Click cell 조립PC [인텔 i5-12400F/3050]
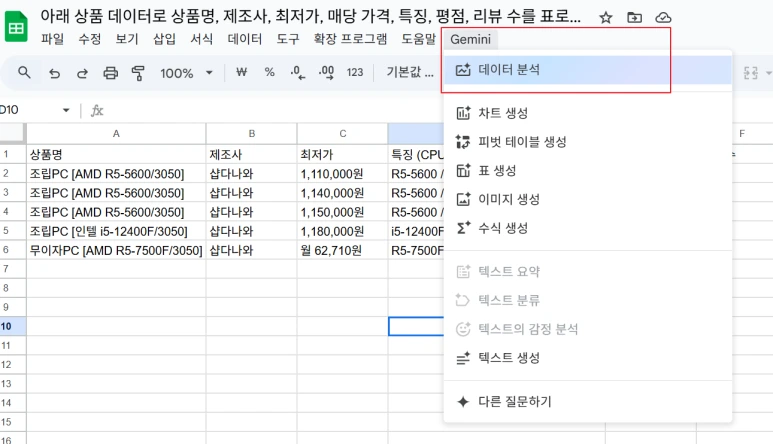The height and width of the screenshot is (444, 773). [116, 231]
